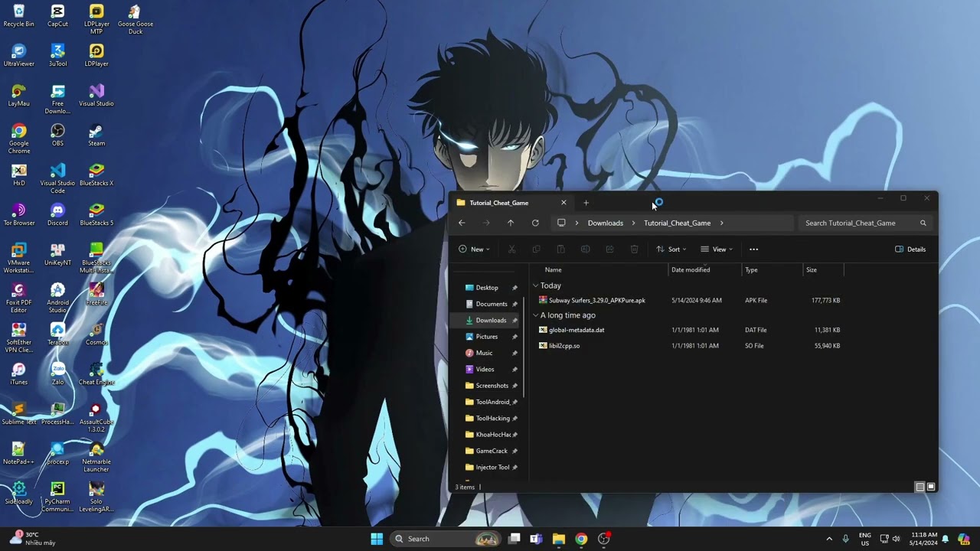Click the taskbar Search box

click(x=445, y=539)
